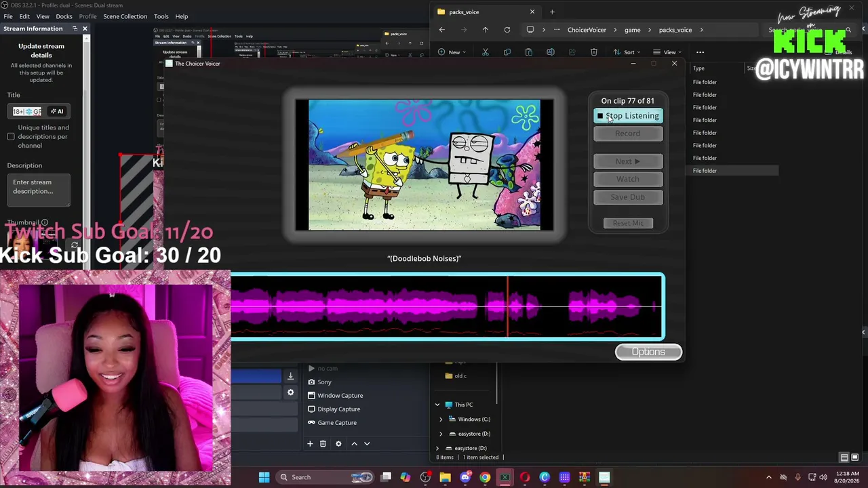Expand chevron after packs_voice breadcrumb
868x488 pixels.
pos(701,30)
